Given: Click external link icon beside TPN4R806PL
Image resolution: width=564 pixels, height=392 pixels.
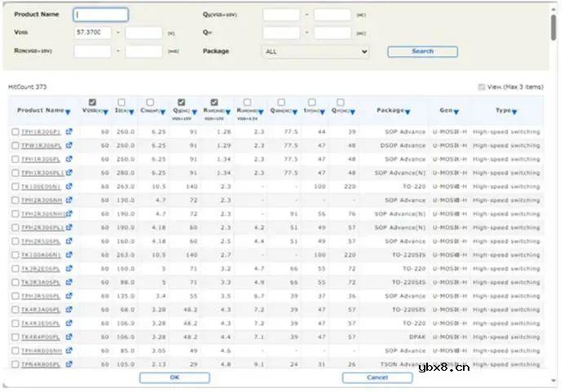Looking at the screenshot, I should coord(69,364).
